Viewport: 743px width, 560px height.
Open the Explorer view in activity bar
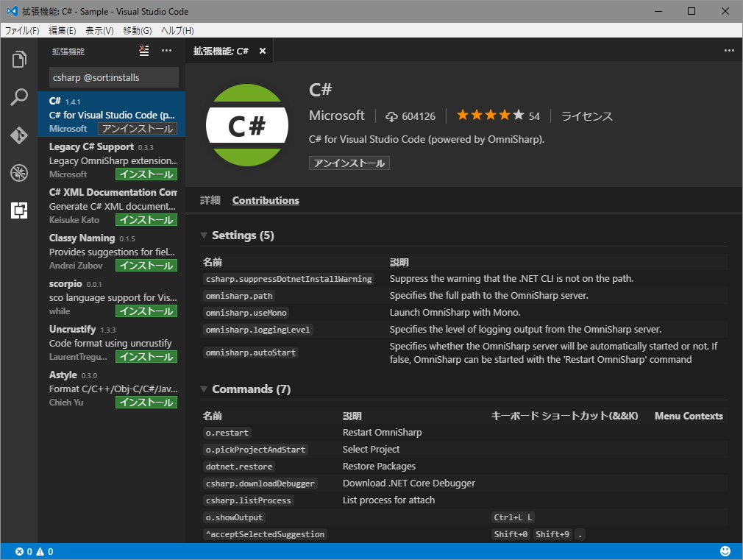click(19, 60)
